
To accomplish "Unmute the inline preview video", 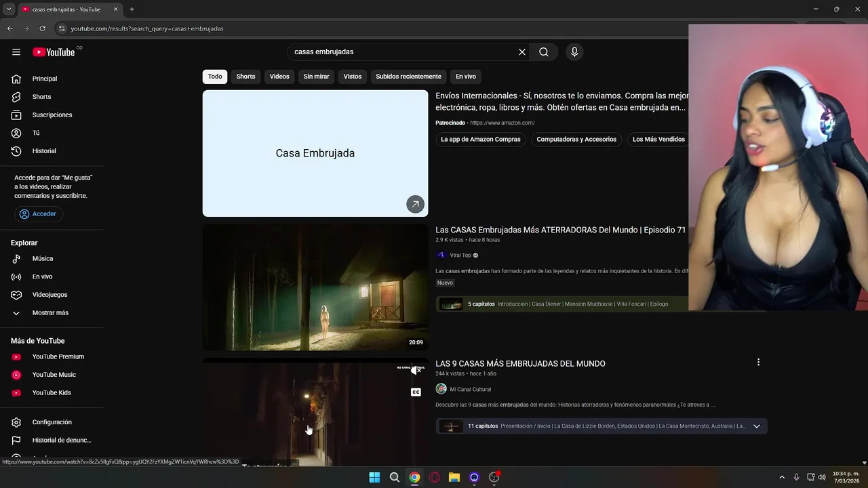I will pyautogui.click(x=416, y=370).
